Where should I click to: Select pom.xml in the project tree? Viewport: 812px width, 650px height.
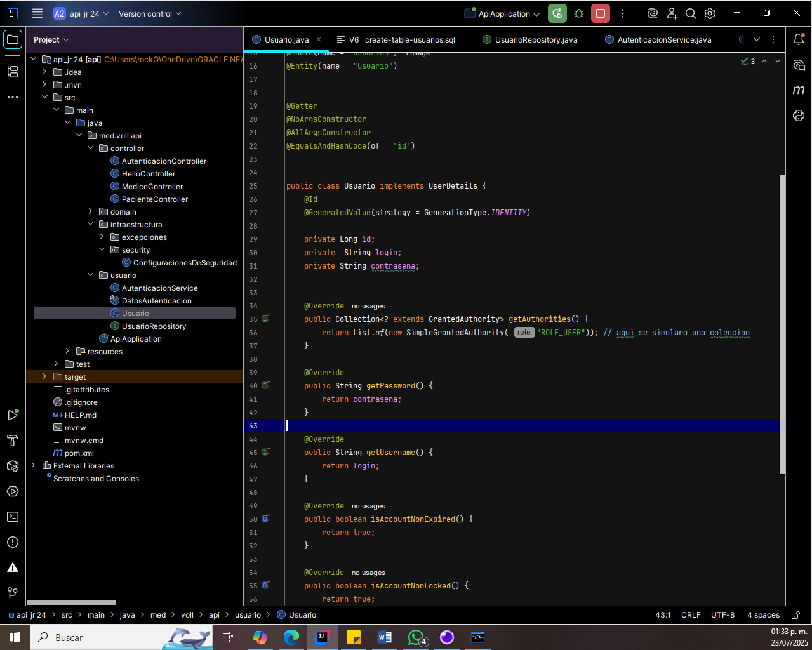pos(73,453)
